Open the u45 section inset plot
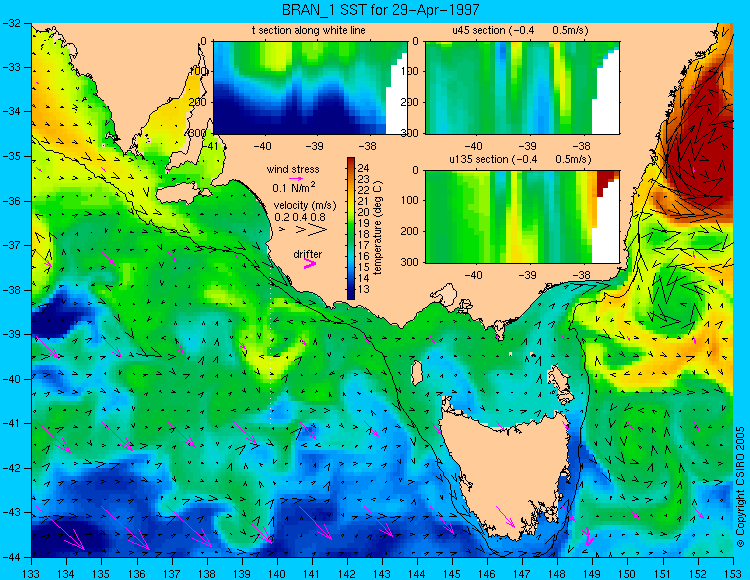Screen dimensions: 750x580 (x=522, y=88)
